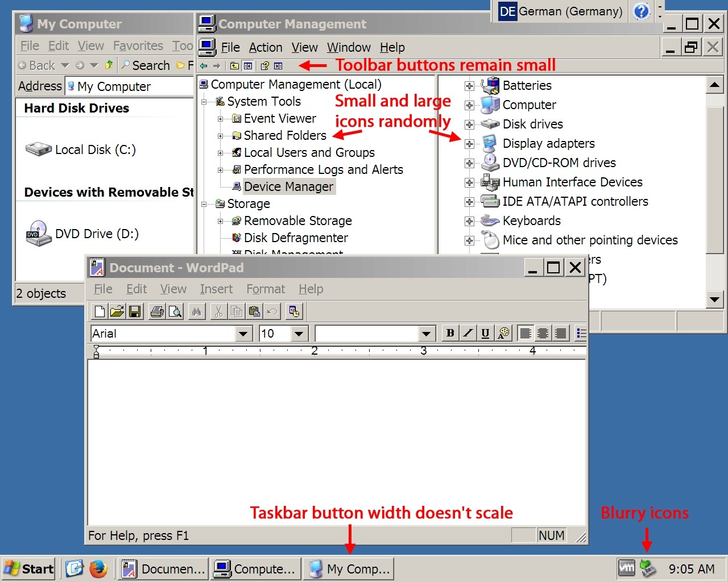Click the Start button
This screenshot has height=582, width=728.
coord(28,568)
